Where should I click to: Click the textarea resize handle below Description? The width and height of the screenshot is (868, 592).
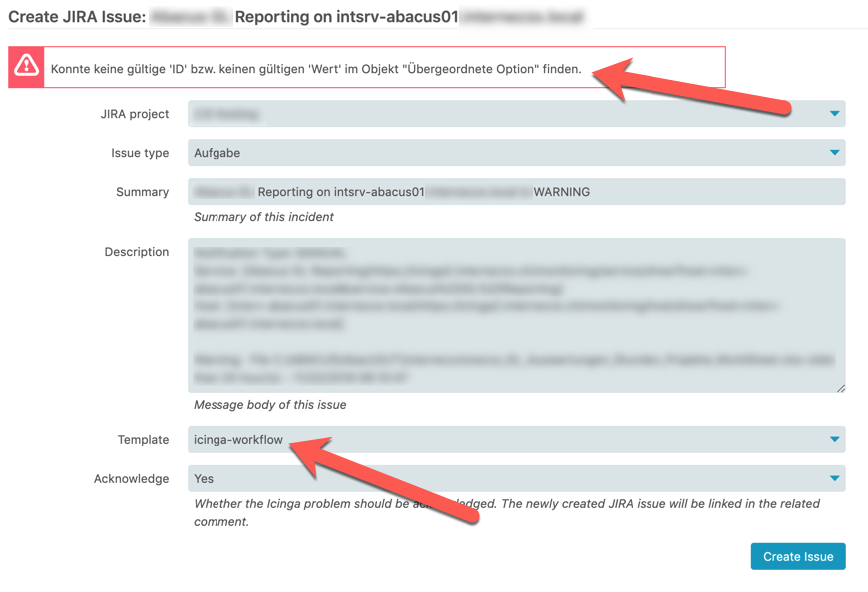pos(839,386)
